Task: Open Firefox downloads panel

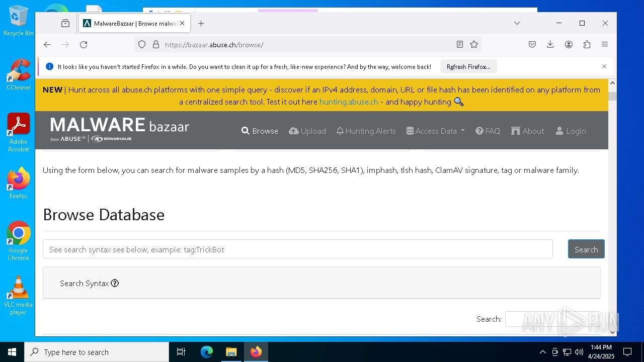Action: point(550,45)
